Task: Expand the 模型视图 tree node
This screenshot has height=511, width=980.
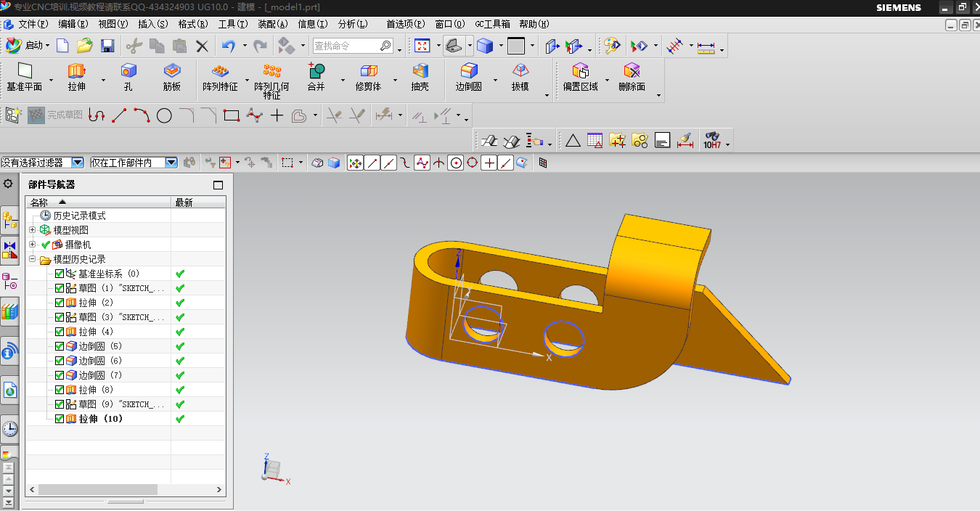Action: tap(32, 230)
